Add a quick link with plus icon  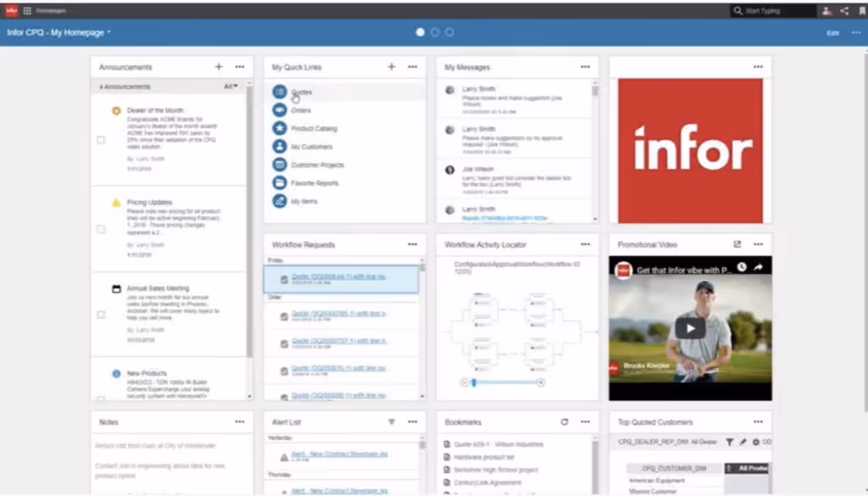click(x=392, y=66)
